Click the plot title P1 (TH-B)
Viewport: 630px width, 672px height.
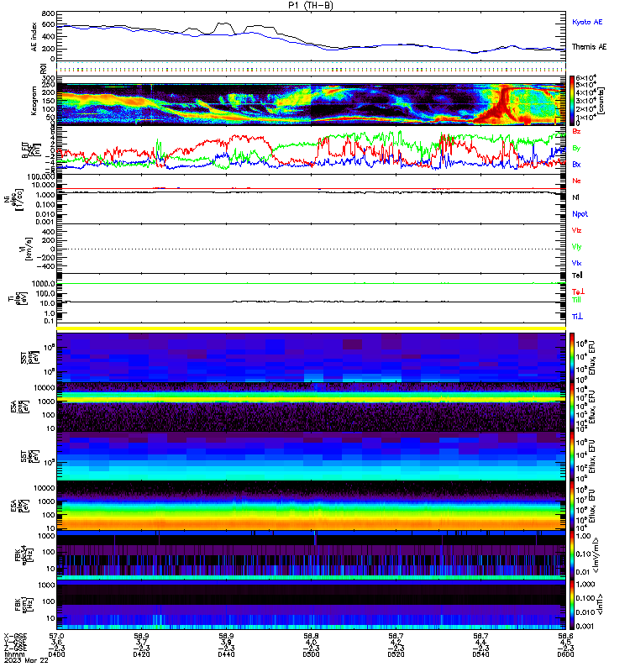click(x=310, y=5)
